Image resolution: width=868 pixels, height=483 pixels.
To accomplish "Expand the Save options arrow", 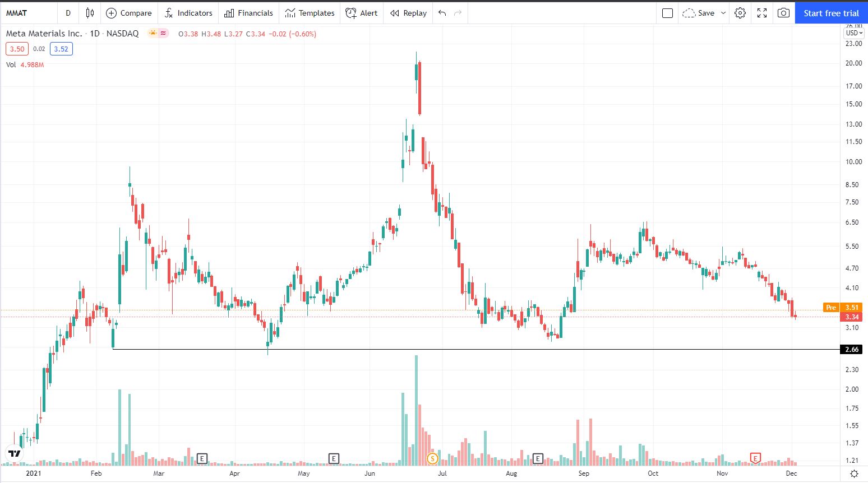I will click(x=723, y=13).
